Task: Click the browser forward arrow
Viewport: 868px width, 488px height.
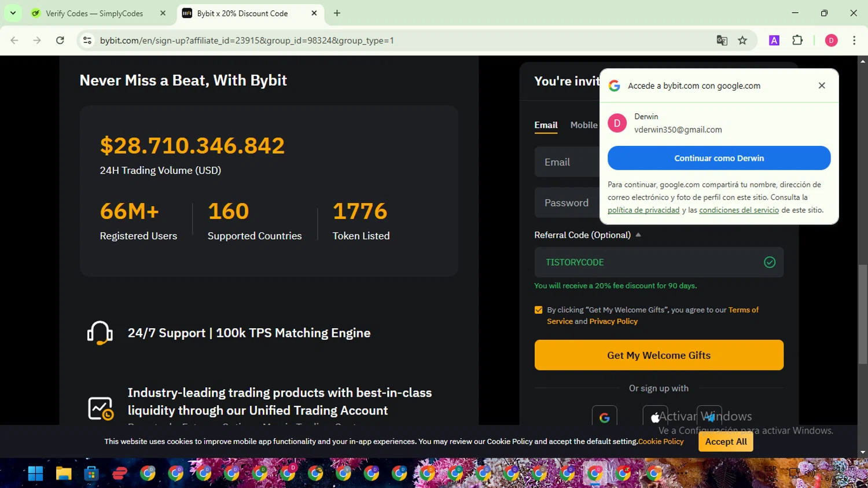Action: tap(37, 41)
